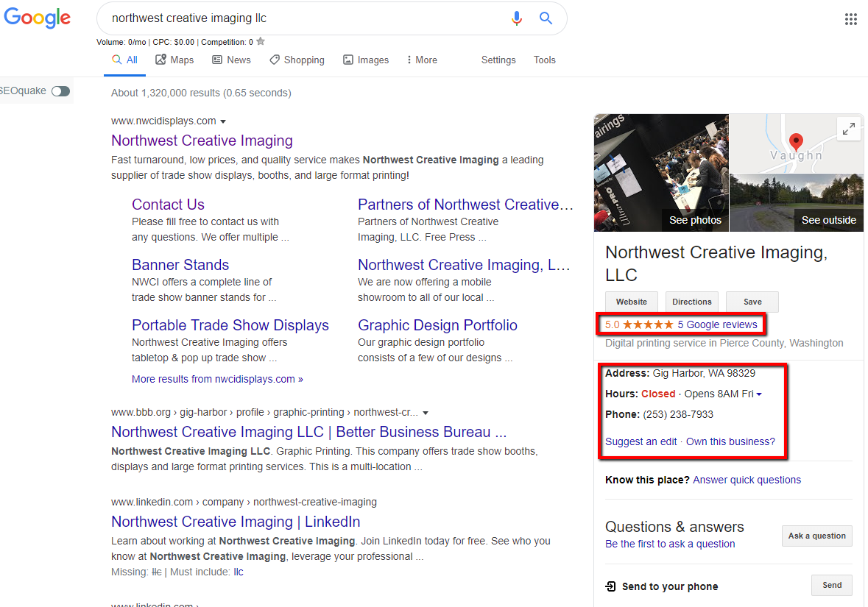The width and height of the screenshot is (868, 607).
Task: Click the five orange rating stars
Action: [648, 324]
